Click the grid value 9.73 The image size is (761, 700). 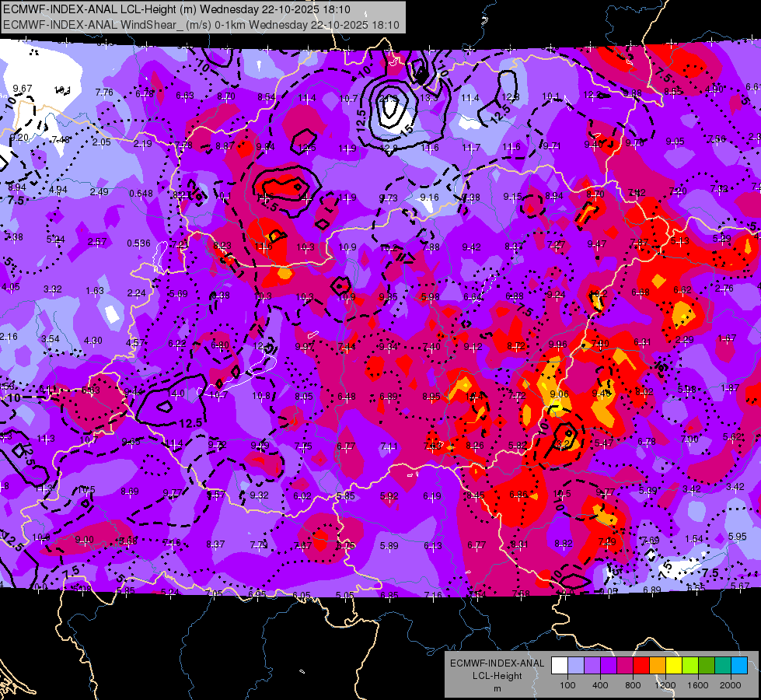tap(388, 198)
